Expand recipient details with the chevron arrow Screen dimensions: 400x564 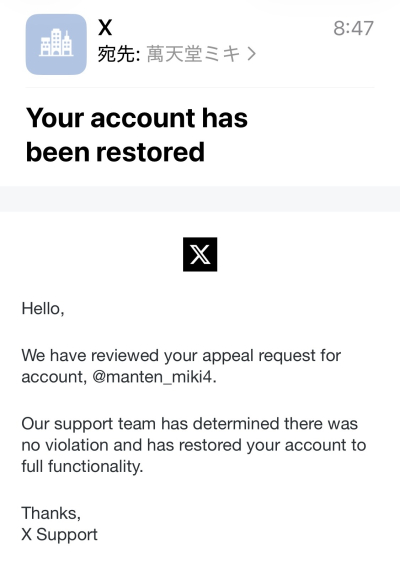(251, 54)
